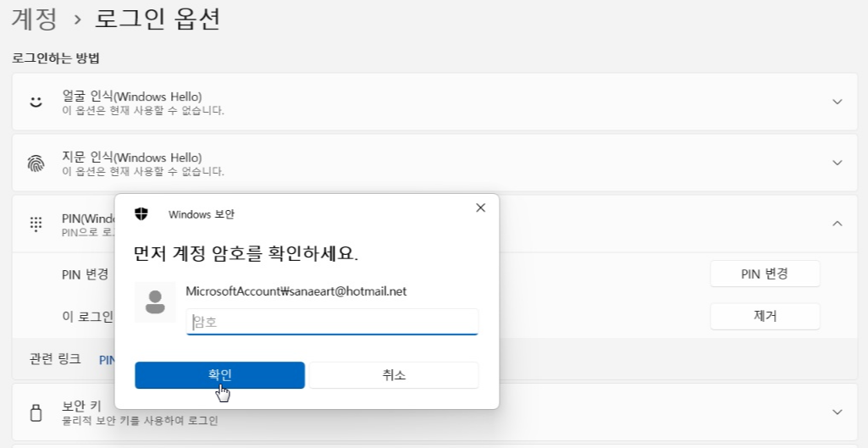This screenshot has height=448, width=868.
Task: Focus the 암호 password field
Action: click(332, 322)
